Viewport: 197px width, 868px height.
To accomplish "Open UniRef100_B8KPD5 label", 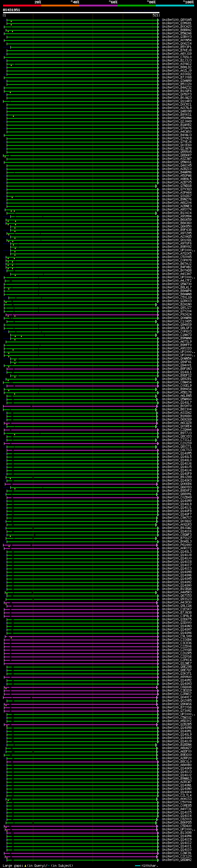I will [x=177, y=822].
